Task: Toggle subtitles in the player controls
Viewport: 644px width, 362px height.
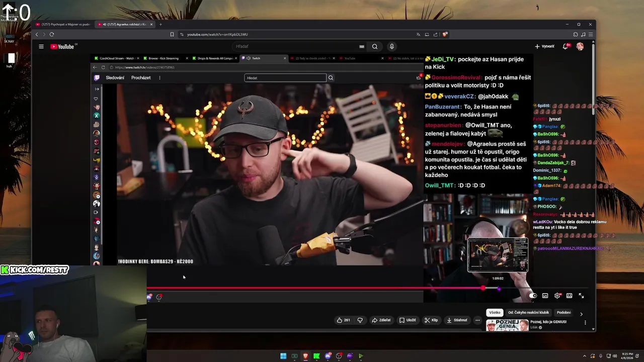Action: point(545,296)
